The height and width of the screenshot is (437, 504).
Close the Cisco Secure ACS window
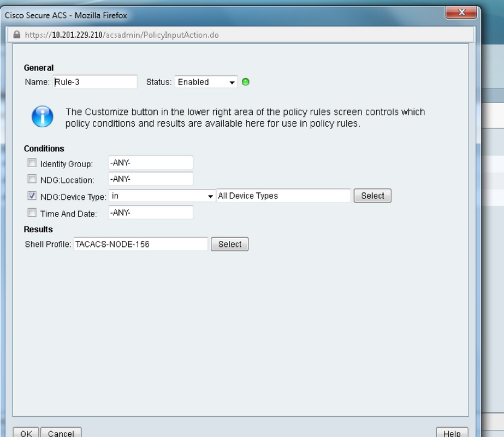[461, 12]
